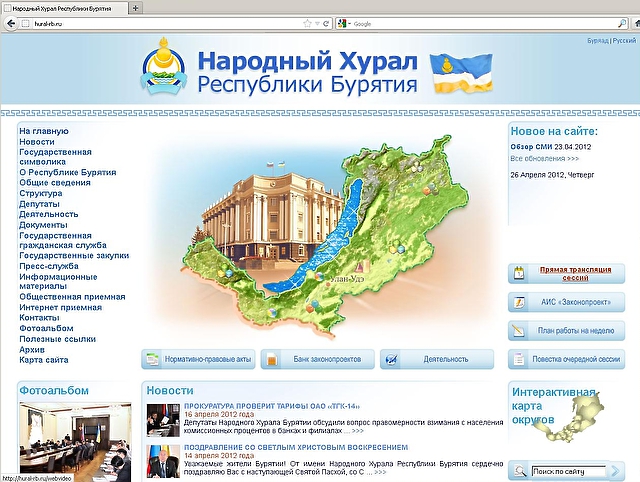Switch language to Русский

click(x=624, y=41)
